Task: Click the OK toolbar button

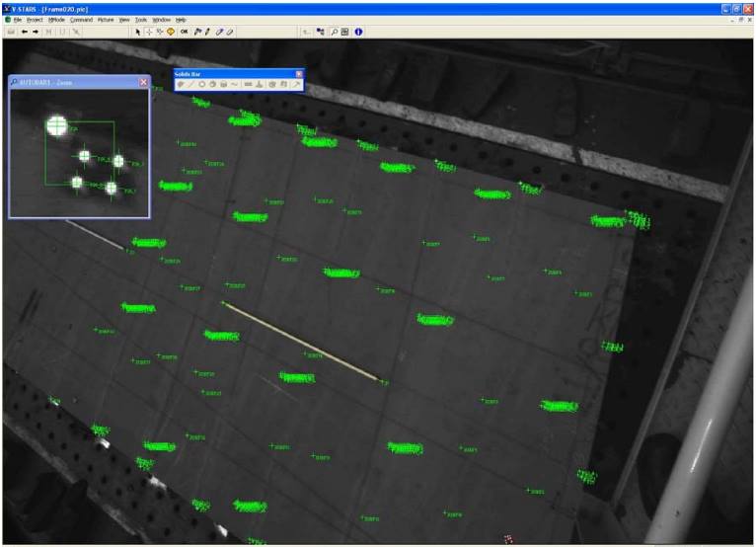Action: [185, 32]
